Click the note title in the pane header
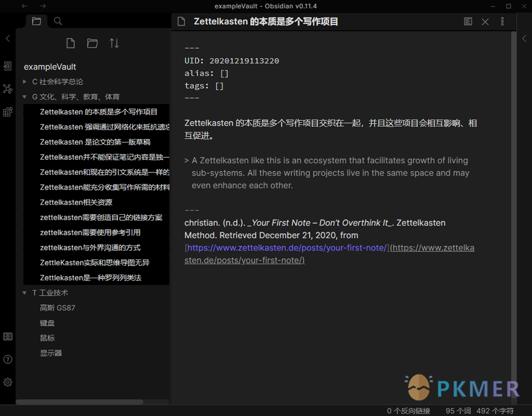Screen dimensions: 532x416 pos(265,21)
